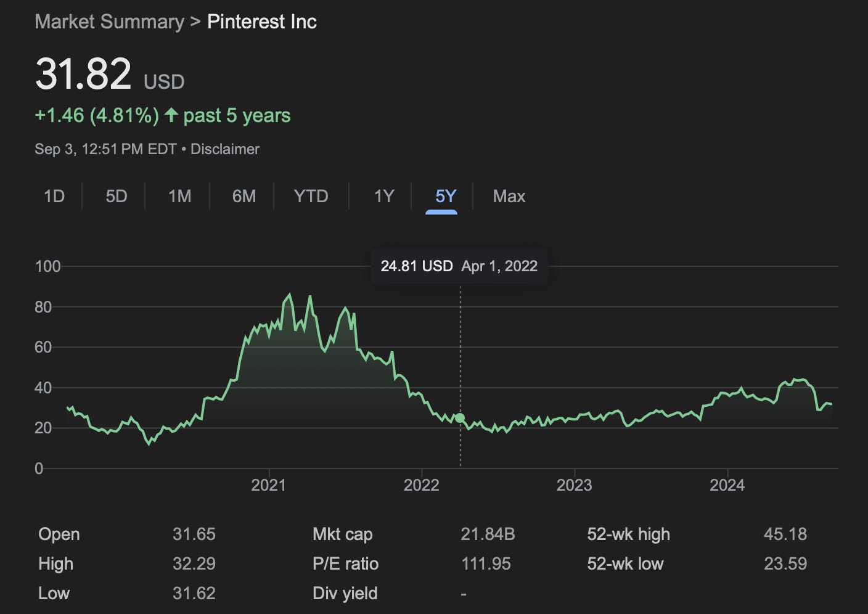The width and height of the screenshot is (868, 614).
Task: Click the 52-wk high value 45.18
Action: tap(785, 534)
